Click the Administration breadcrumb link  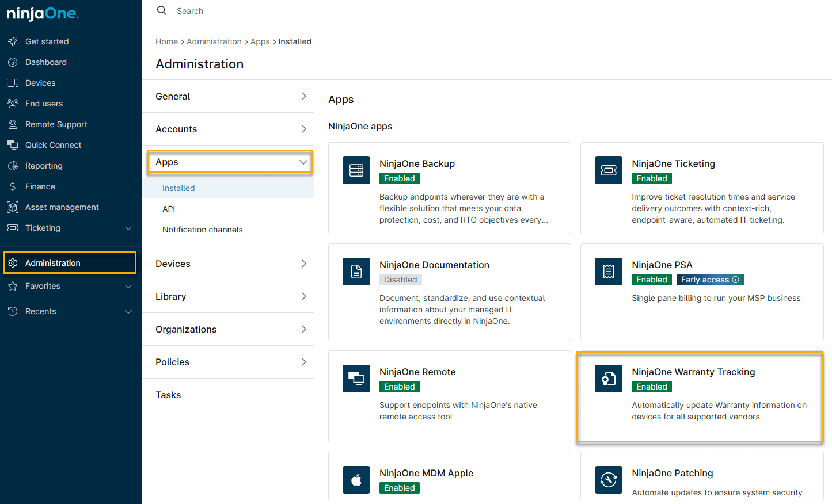pyautogui.click(x=214, y=41)
